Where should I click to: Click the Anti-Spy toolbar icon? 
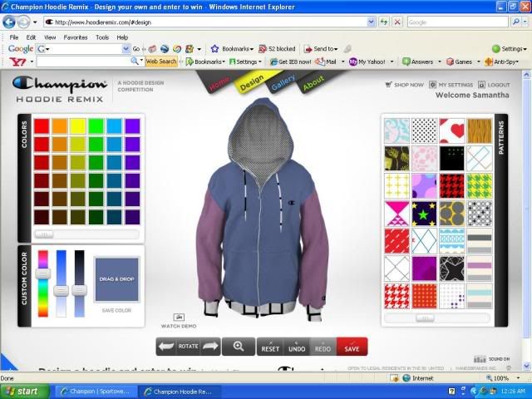pyautogui.click(x=489, y=62)
